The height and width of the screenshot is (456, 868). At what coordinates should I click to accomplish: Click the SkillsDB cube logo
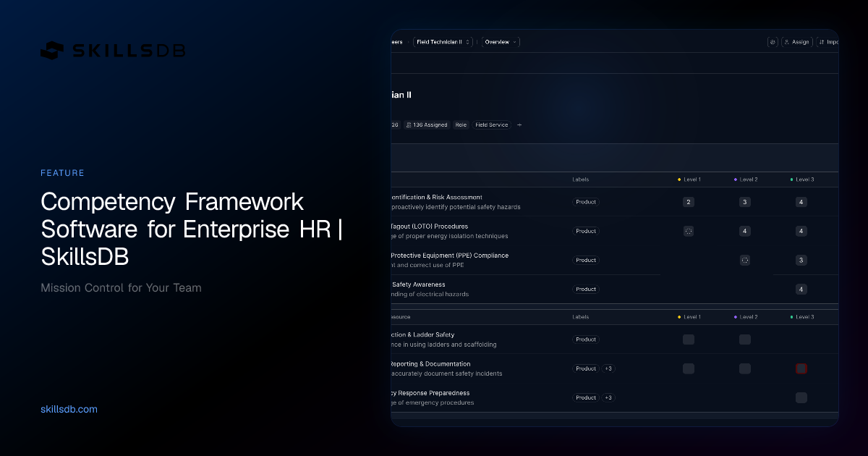[x=53, y=51]
